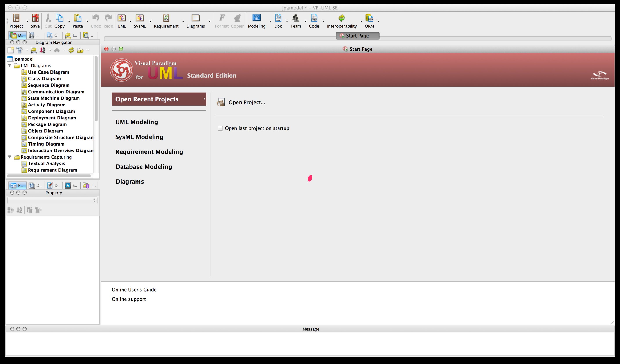This screenshot has height=364, width=620.
Task: Click the Code toolbar icon
Action: (314, 18)
